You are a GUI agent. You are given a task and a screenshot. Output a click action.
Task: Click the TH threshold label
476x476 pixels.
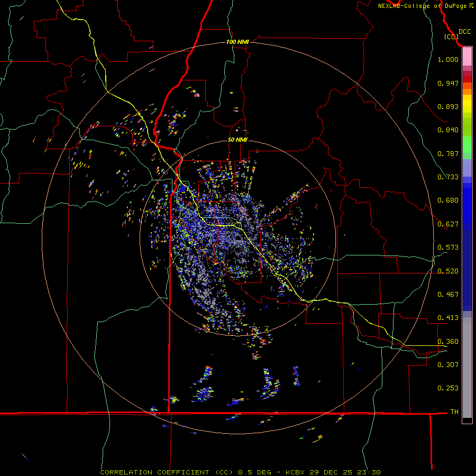(454, 412)
